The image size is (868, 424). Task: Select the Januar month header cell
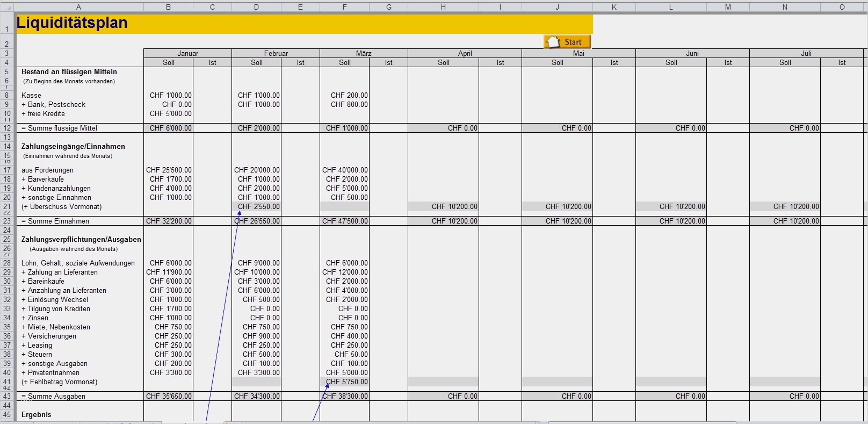pyautogui.click(x=187, y=53)
